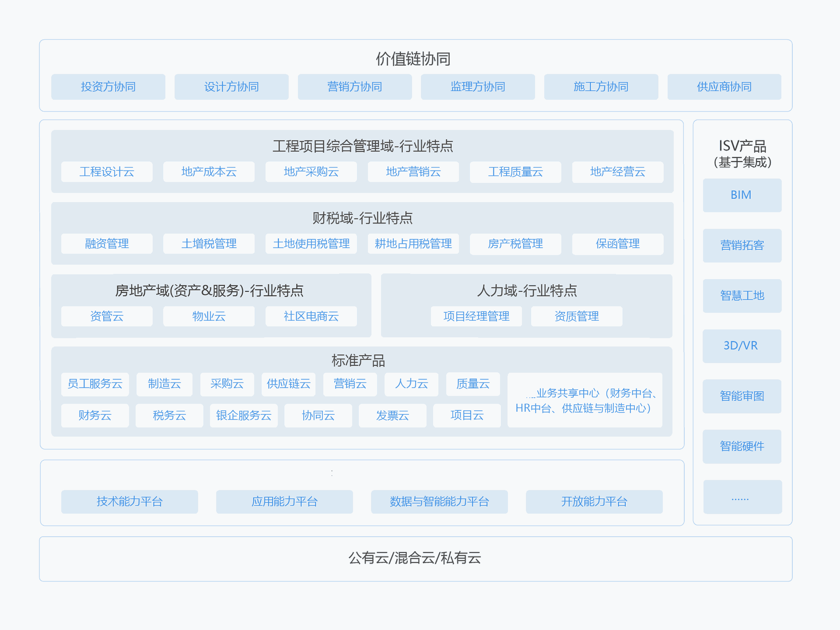Select the 资管云 item
Image resolution: width=840 pixels, height=630 pixels.
click(107, 316)
